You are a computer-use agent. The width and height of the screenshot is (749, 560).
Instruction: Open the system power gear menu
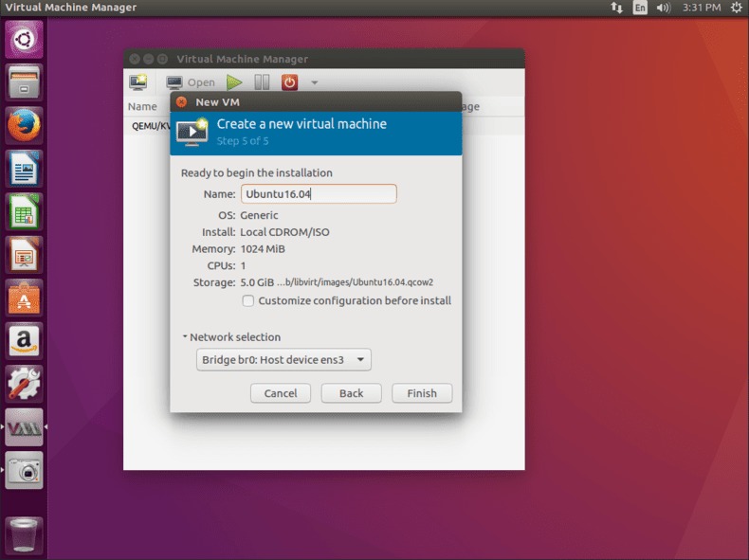click(736, 8)
